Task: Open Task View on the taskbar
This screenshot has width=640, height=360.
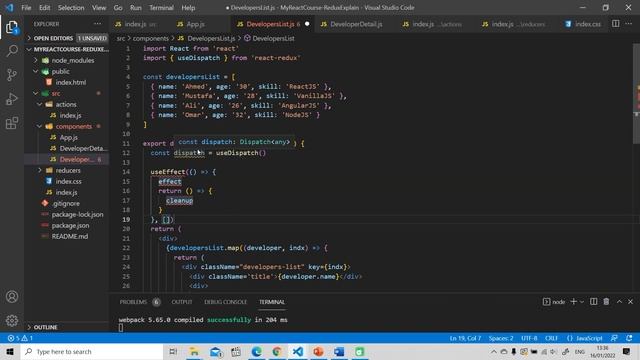Action: click(173, 351)
